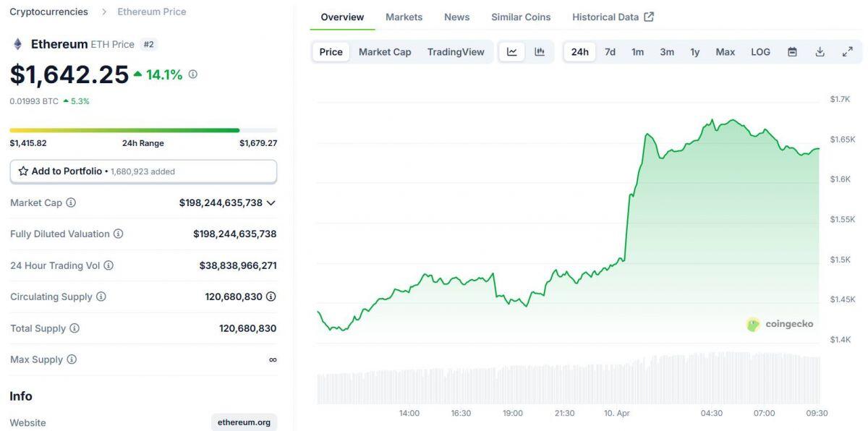Viewport: 868px width, 431px height.
Task: Click the $1,642.25 price value
Action: pos(69,74)
